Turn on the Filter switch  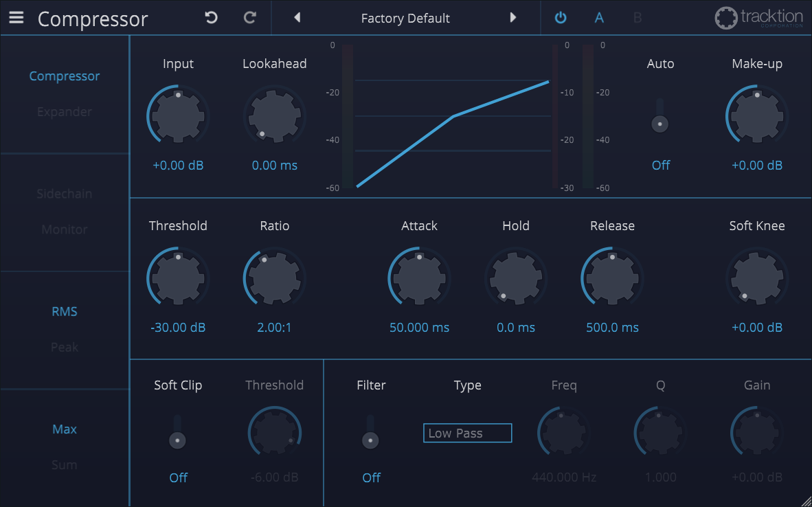point(371,440)
